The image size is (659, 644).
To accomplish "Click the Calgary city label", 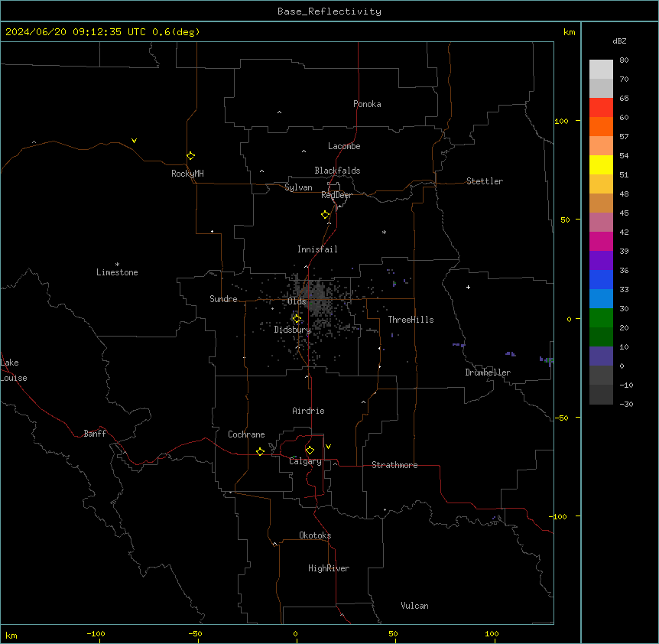I will [x=305, y=461].
